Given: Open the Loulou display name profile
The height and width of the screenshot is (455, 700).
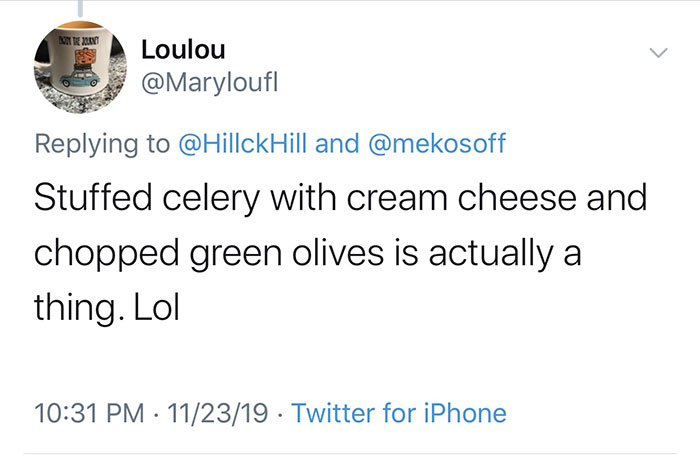Looking at the screenshot, I should click(x=184, y=48).
